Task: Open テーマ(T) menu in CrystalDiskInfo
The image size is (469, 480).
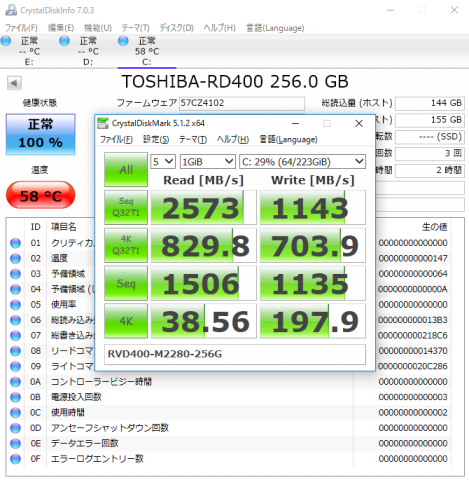Action: point(135,28)
